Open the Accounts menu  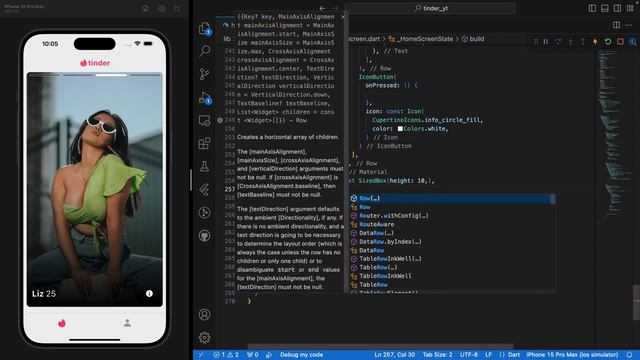point(204,314)
